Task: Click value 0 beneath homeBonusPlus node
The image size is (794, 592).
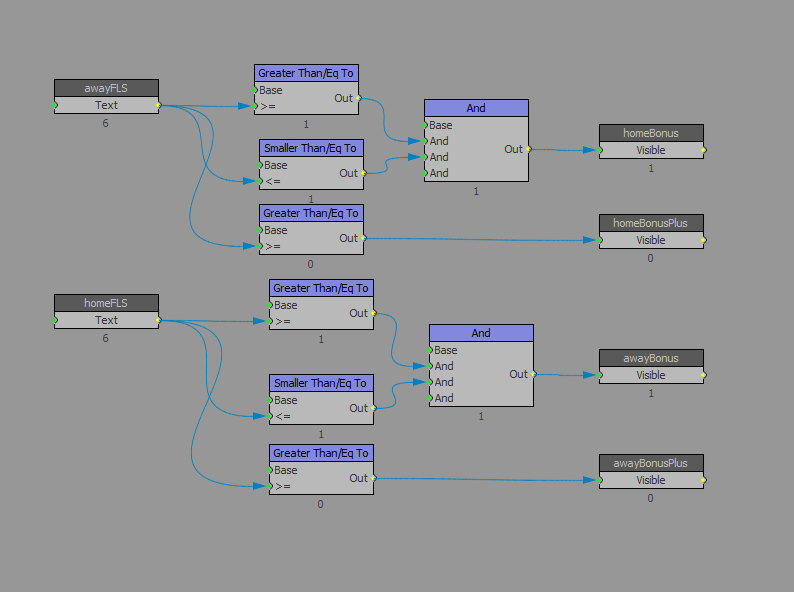Action: click(x=651, y=258)
